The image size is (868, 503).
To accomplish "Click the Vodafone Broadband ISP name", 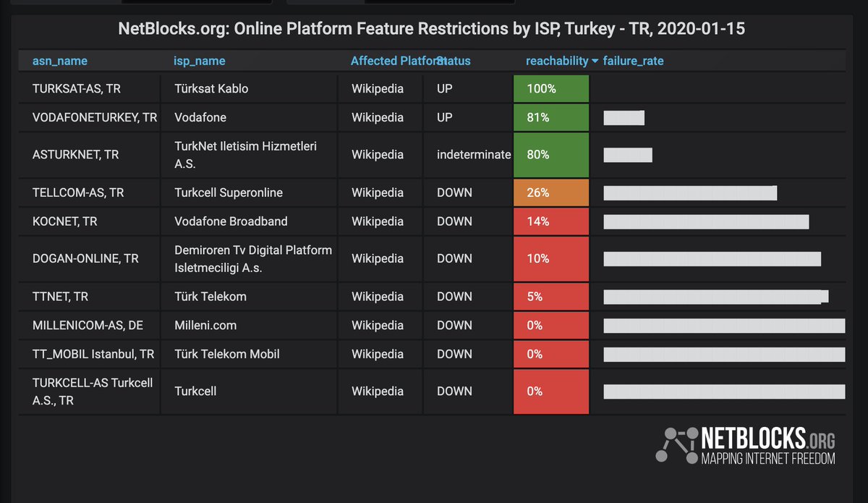I will 231,221.
